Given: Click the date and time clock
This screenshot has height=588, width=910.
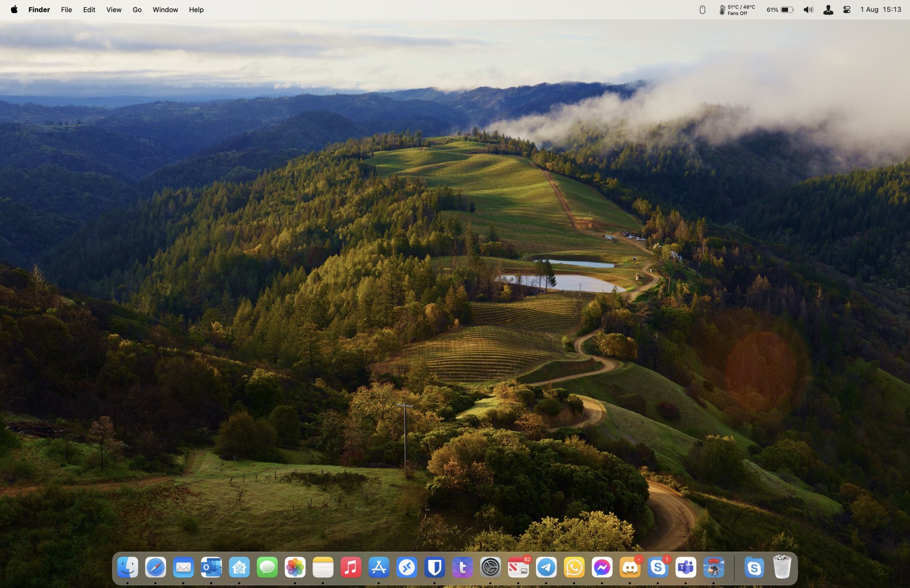Looking at the screenshot, I should [x=880, y=10].
